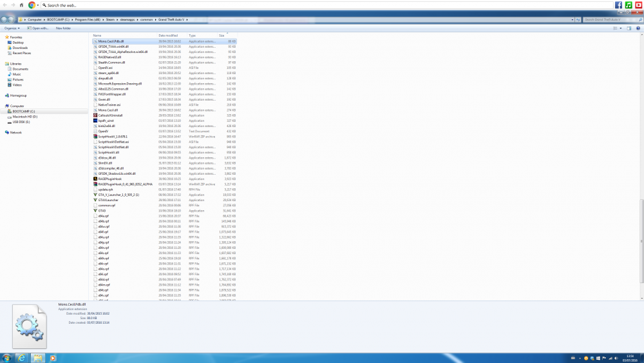Select Network in navigation pane
The height and width of the screenshot is (363, 644).
pyautogui.click(x=13, y=132)
